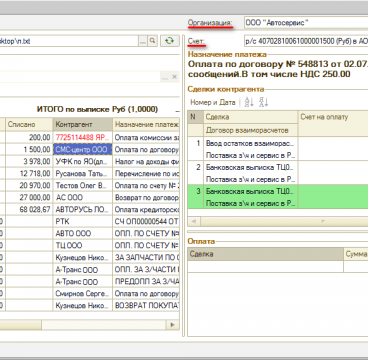This screenshot has height=360, width=368.
Task: Click payment purpose 'Возврат по договор...'
Action: [x=146, y=198]
